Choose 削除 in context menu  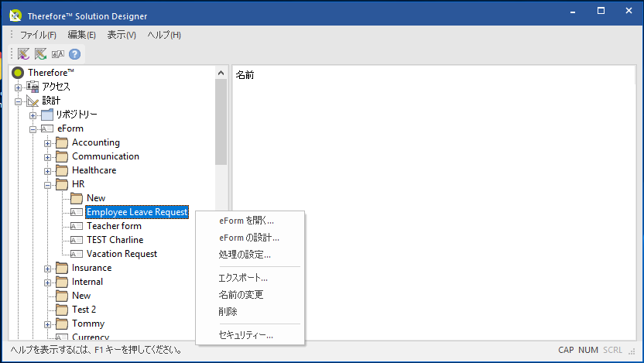click(x=250, y=311)
